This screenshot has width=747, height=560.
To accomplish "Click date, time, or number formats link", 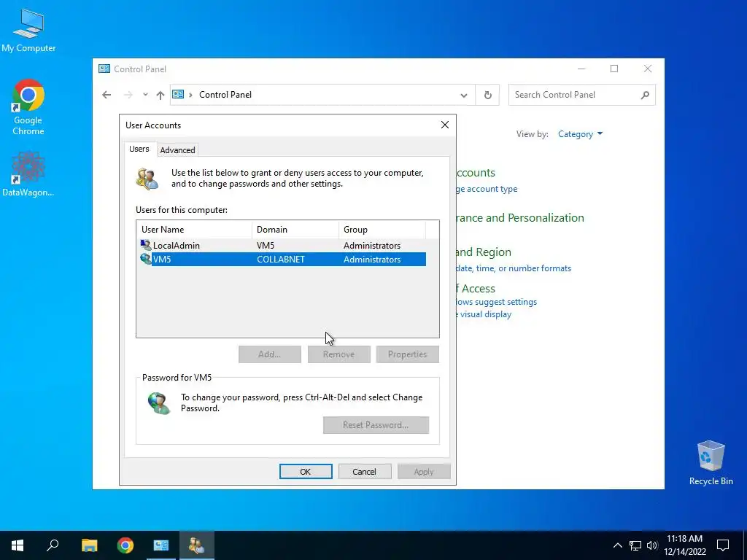I will [x=513, y=268].
